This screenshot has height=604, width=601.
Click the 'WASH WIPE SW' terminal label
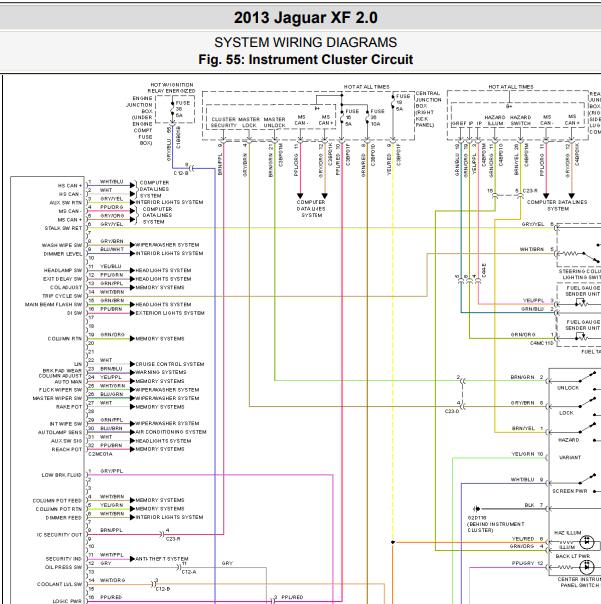pos(62,245)
